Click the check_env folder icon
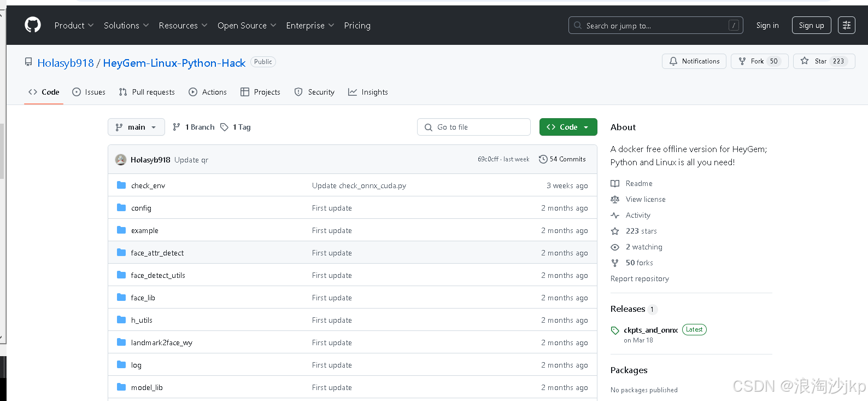868x401 pixels. (x=121, y=185)
